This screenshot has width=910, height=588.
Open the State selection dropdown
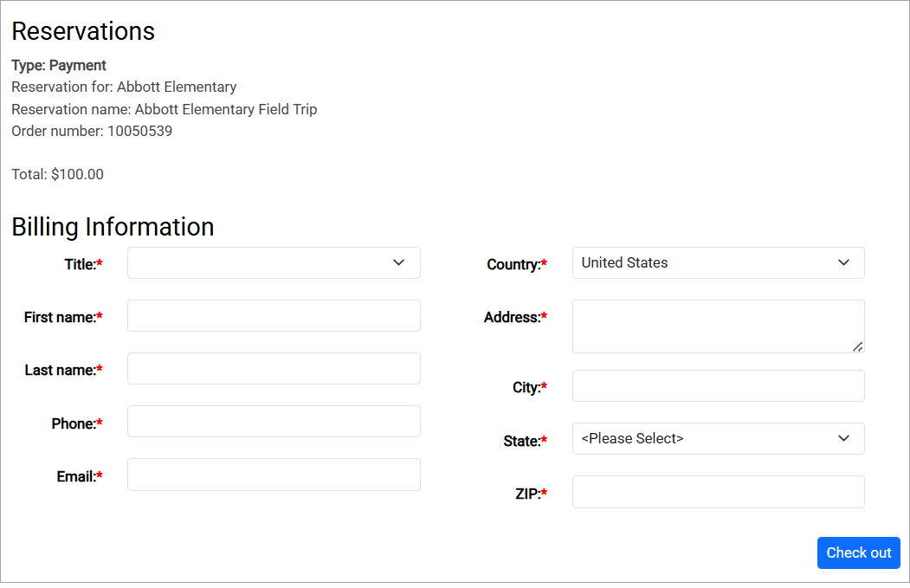718,439
